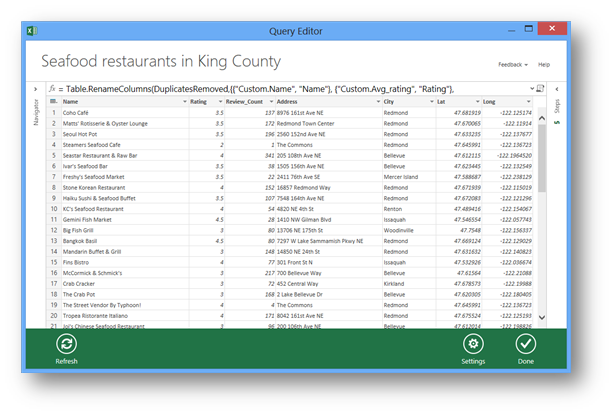Open the Review_Count column filter dropdown
Image resolution: width=613 pixels, height=415 pixels.
pyautogui.click(x=271, y=102)
